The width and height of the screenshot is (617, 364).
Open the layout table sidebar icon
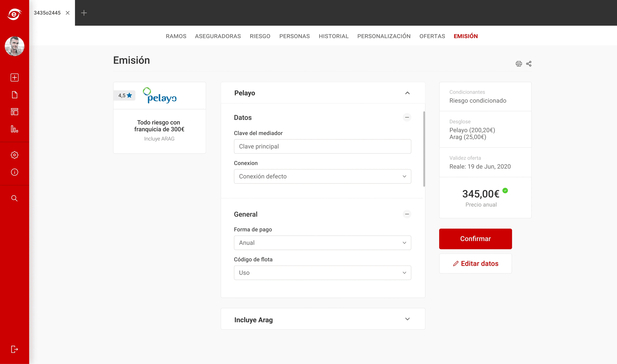(14, 112)
